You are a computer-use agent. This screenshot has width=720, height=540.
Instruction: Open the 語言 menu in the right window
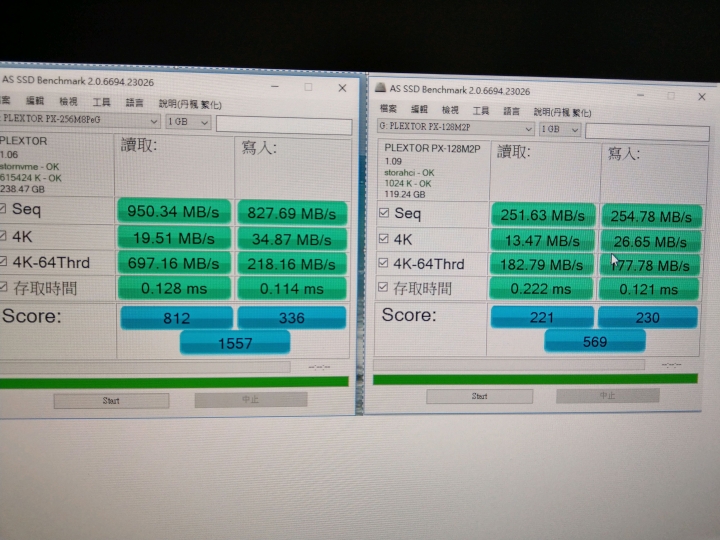(511, 111)
